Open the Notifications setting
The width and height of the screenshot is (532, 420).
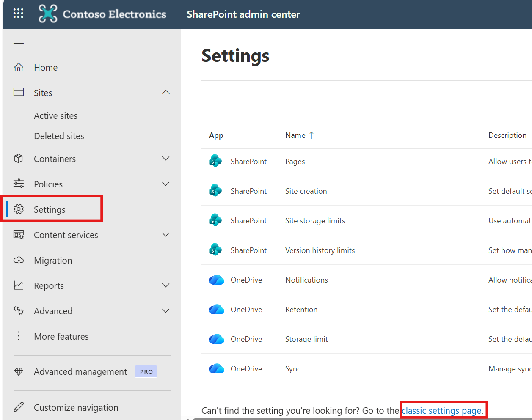(x=306, y=280)
